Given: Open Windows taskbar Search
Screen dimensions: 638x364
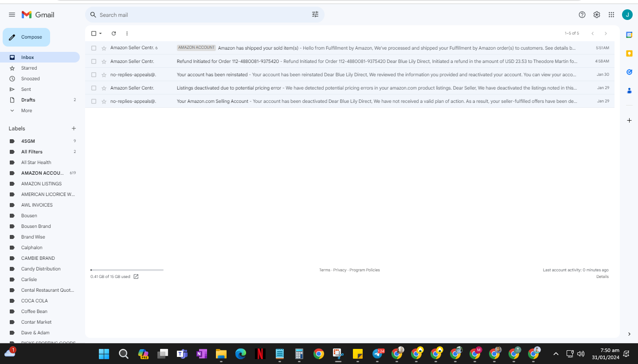Looking at the screenshot, I should [124, 354].
